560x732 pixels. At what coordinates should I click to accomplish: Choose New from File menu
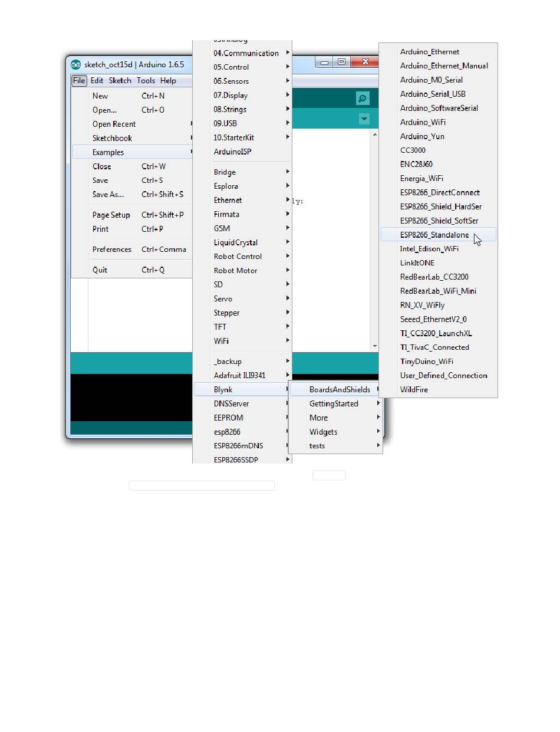point(133,96)
